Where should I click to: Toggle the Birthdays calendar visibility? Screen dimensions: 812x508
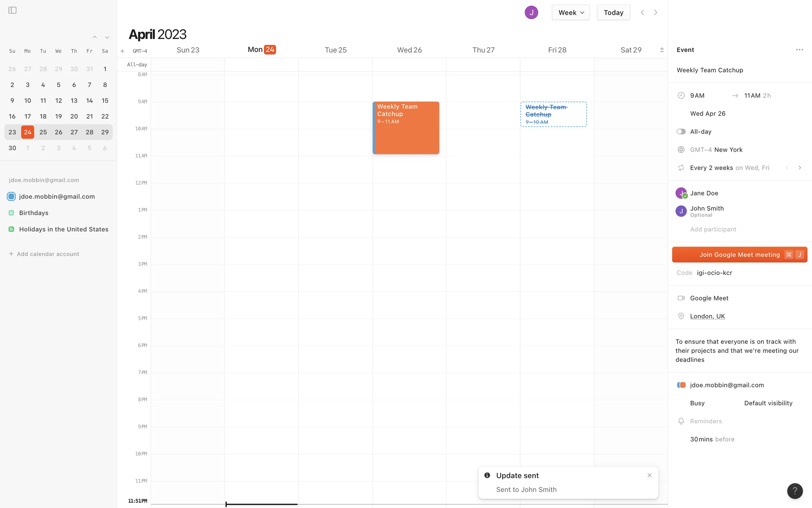[x=11, y=213]
